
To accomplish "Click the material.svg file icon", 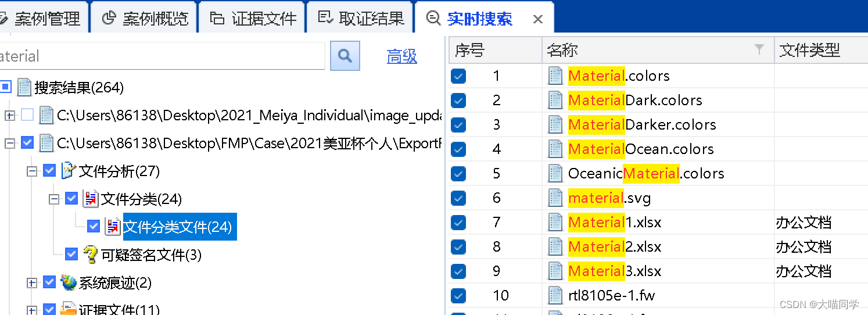I will [556, 198].
